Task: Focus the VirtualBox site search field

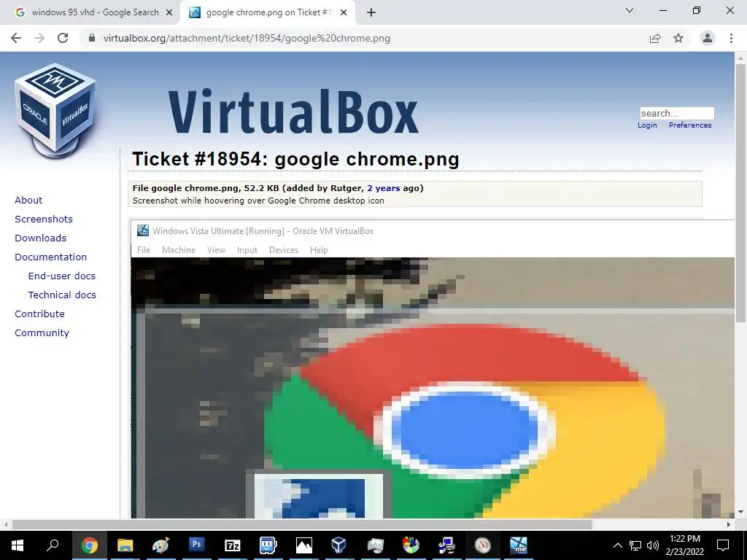Action: coord(677,113)
